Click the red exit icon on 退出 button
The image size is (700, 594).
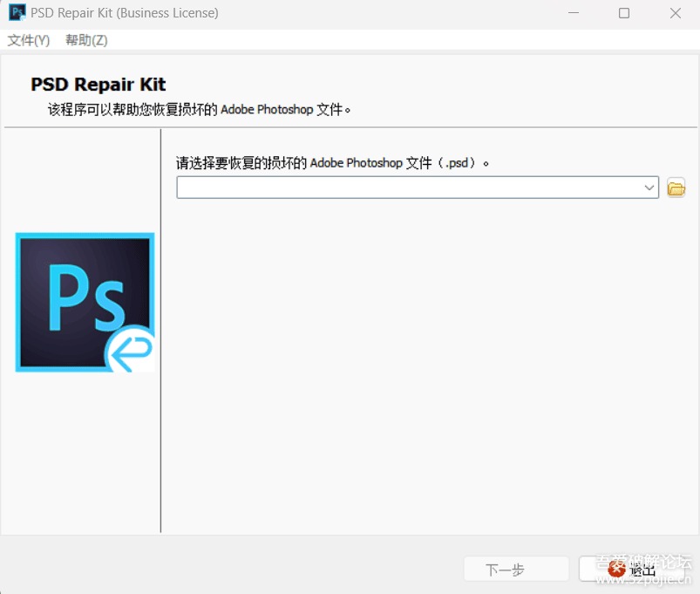(617, 570)
